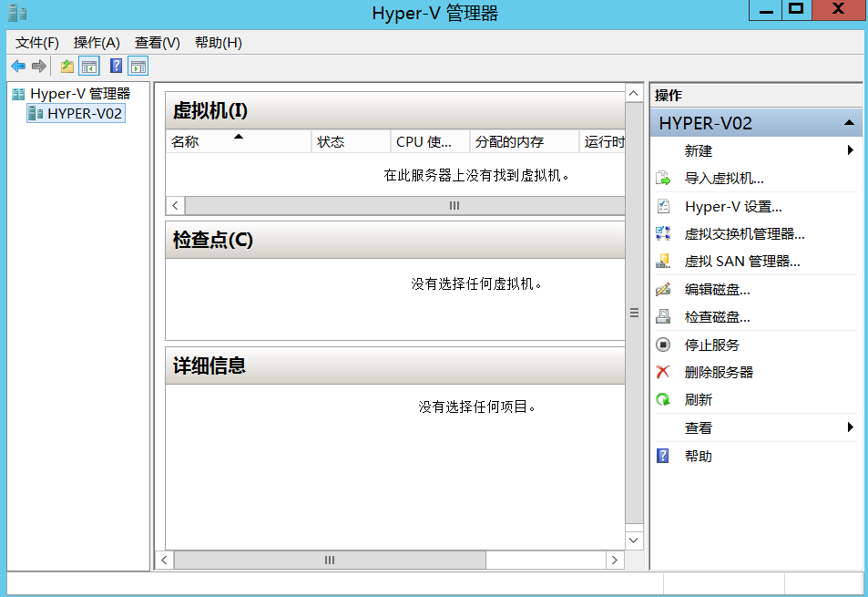Click 删除服务器 action
The width and height of the screenshot is (868, 597).
click(719, 372)
